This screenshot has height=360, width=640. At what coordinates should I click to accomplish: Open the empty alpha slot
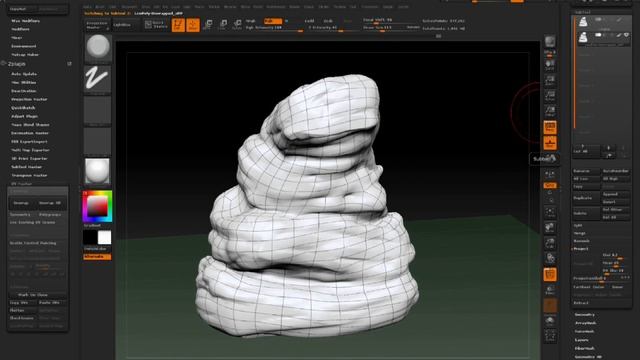point(98,111)
